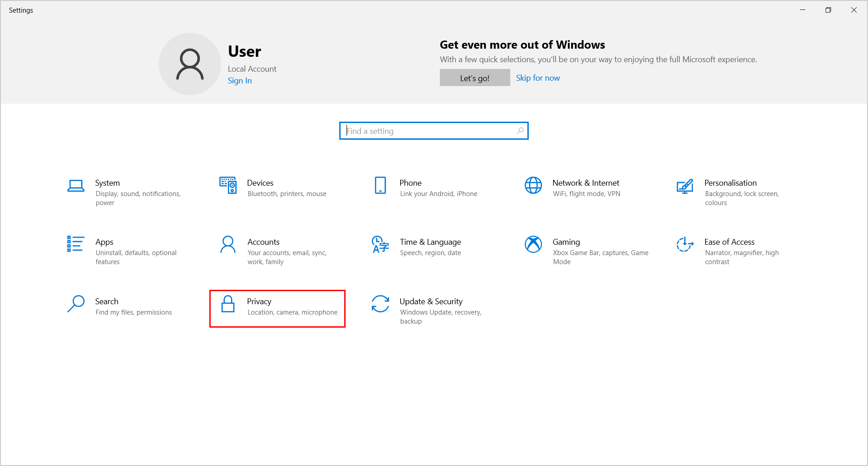Screen dimensions: 868x466
Task: Open Phone settings icon
Action: pyautogui.click(x=380, y=185)
